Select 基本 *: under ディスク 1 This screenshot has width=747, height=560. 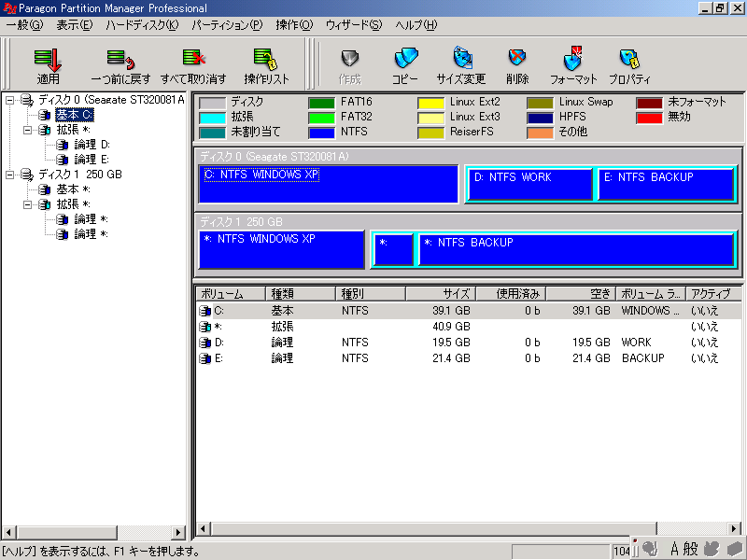tap(74, 189)
